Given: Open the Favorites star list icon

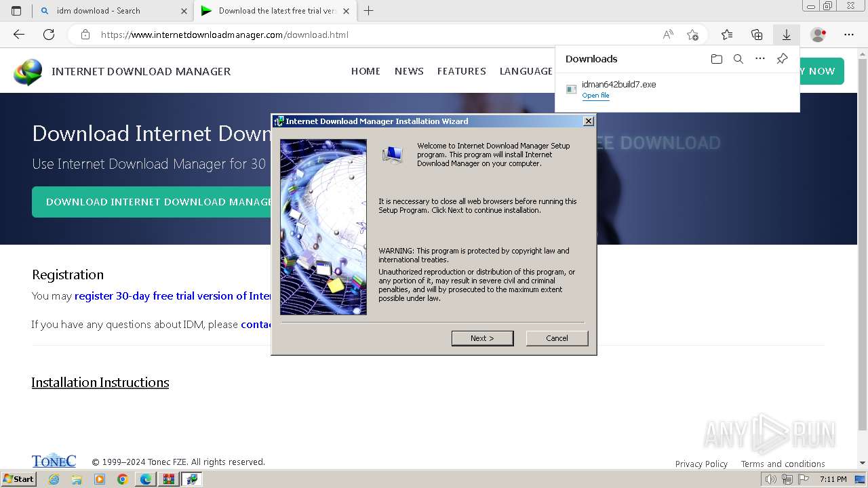Looking at the screenshot, I should coord(727,35).
